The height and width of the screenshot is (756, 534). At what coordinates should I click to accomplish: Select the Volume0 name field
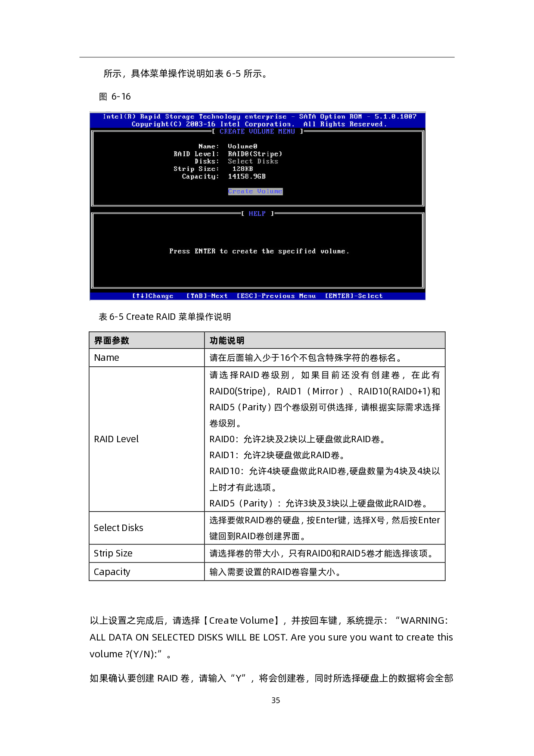point(242,147)
